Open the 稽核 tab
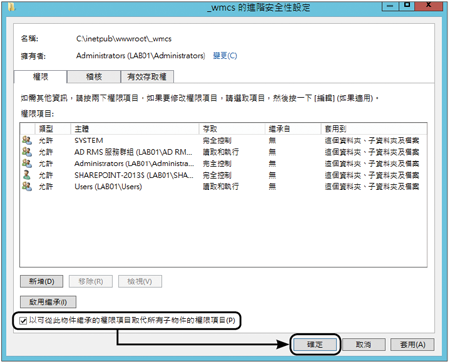 click(94, 77)
